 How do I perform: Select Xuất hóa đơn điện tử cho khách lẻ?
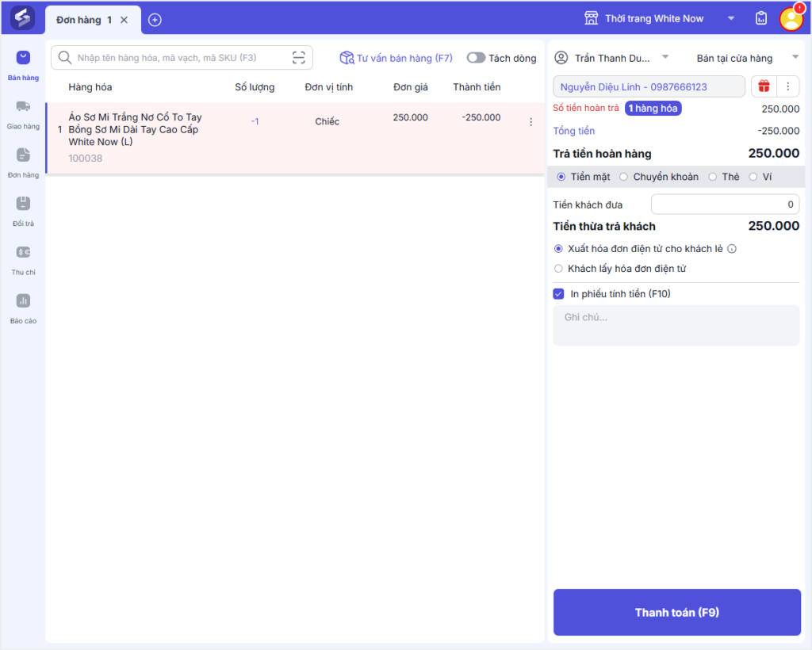tap(558, 249)
